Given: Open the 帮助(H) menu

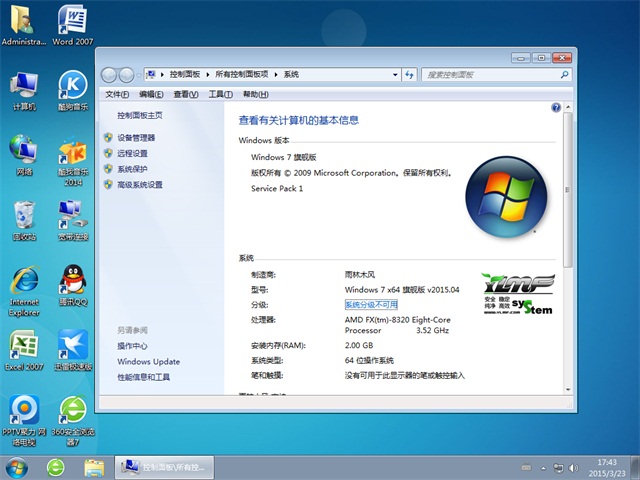Looking at the screenshot, I should point(256,94).
